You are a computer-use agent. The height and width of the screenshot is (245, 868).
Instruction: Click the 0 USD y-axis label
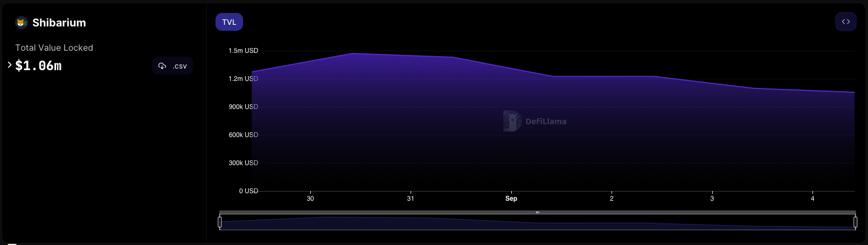(248, 191)
